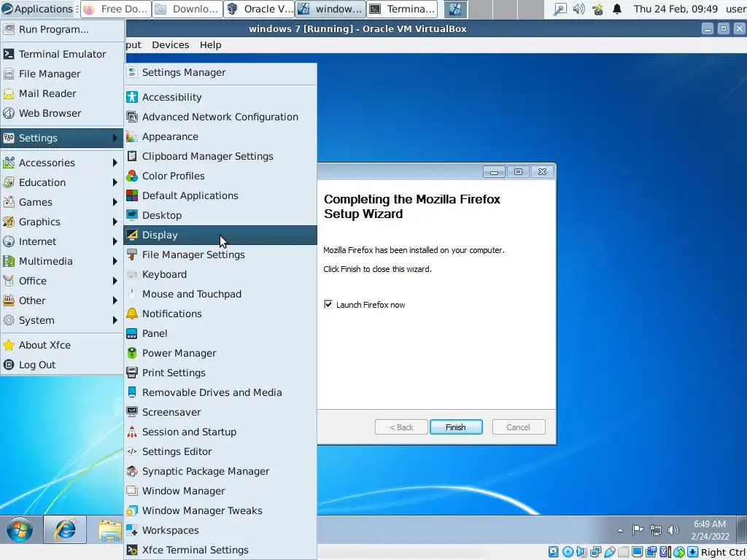This screenshot has width=747, height=560.
Task: Expand the Office submenu
Action: click(x=62, y=281)
